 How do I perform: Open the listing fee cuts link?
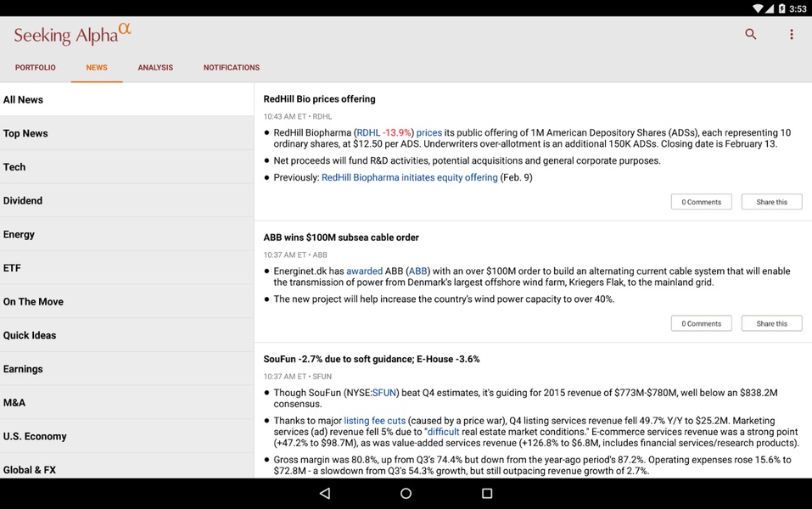click(x=375, y=421)
